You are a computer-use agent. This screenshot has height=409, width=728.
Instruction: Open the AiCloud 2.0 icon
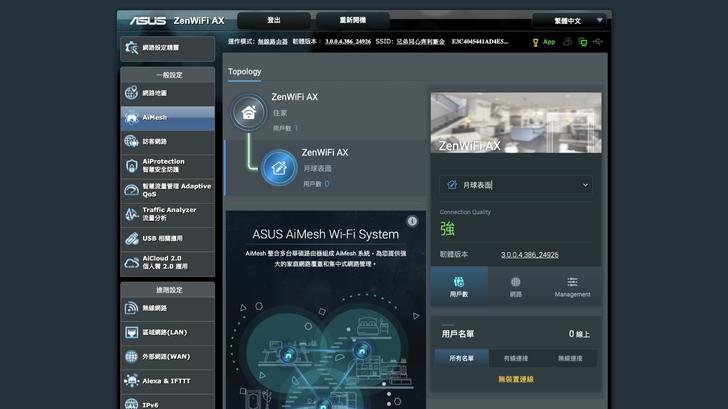click(x=132, y=262)
